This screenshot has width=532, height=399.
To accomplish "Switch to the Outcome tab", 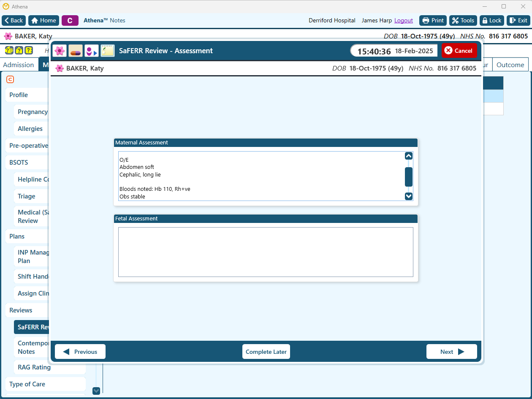I will pyautogui.click(x=510, y=65).
